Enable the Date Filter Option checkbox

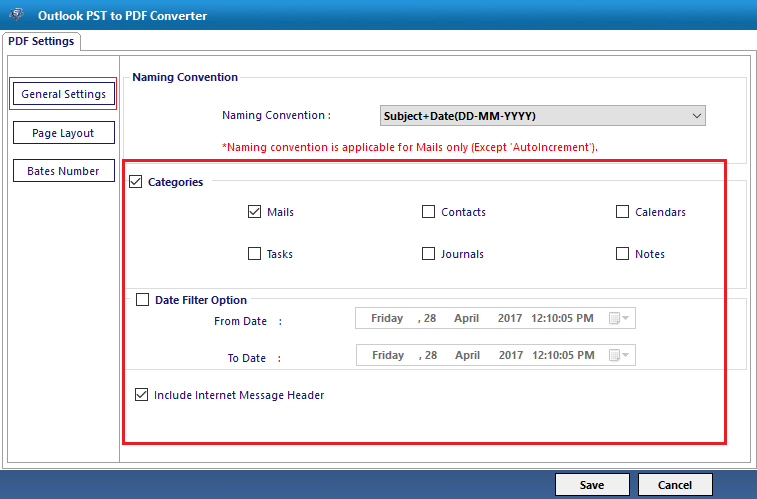pos(142,300)
